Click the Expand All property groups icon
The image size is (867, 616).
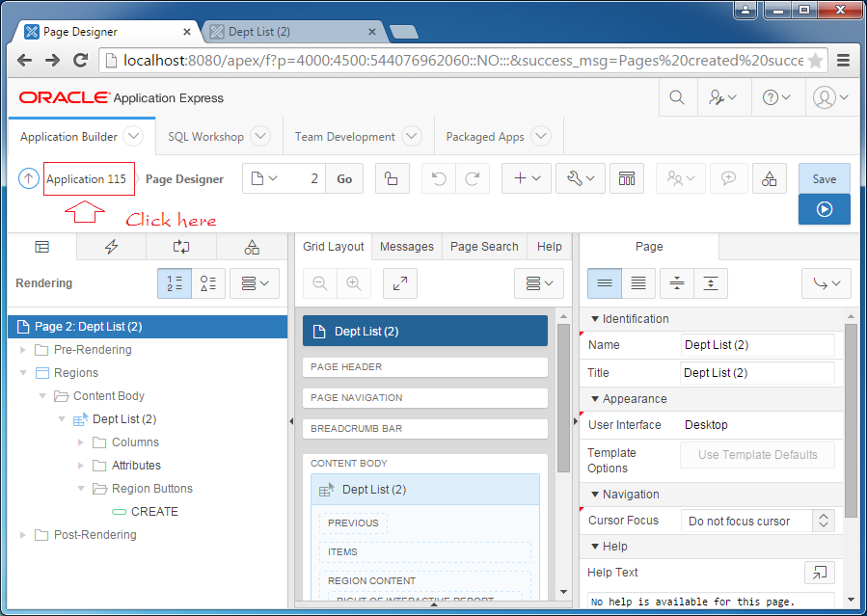tap(711, 283)
